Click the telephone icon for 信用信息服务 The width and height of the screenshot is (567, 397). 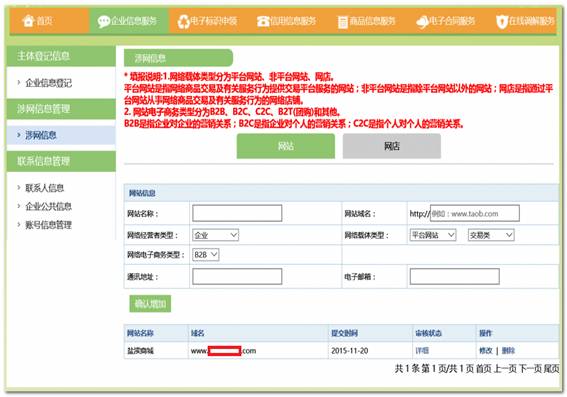[263, 22]
